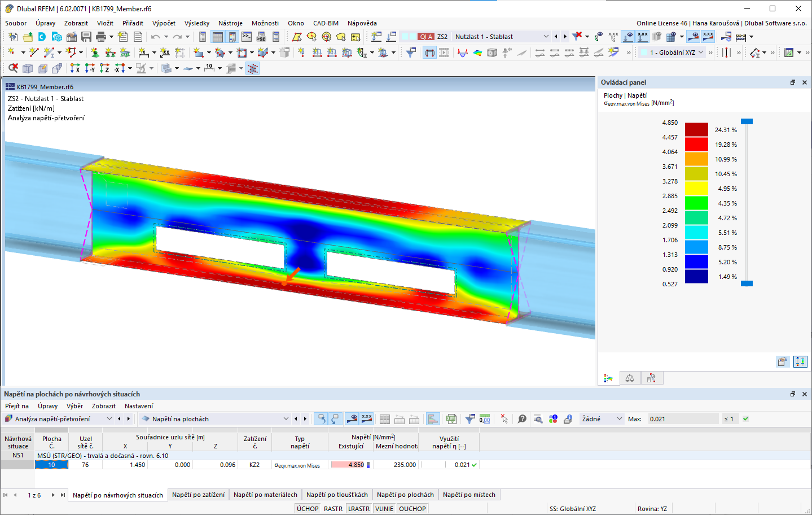812x515 pixels.
Task: Open Přejít na in table menu
Action: 17,406
